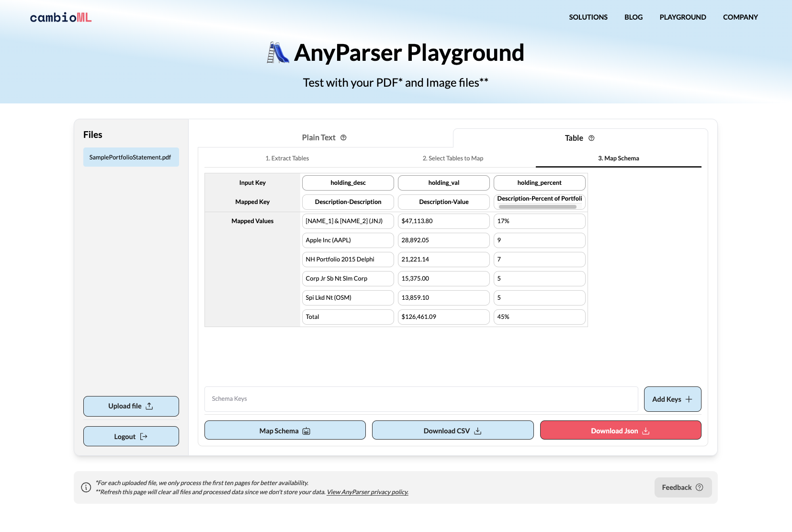Click the Files panel heading
The width and height of the screenshot is (792, 532).
(x=93, y=135)
